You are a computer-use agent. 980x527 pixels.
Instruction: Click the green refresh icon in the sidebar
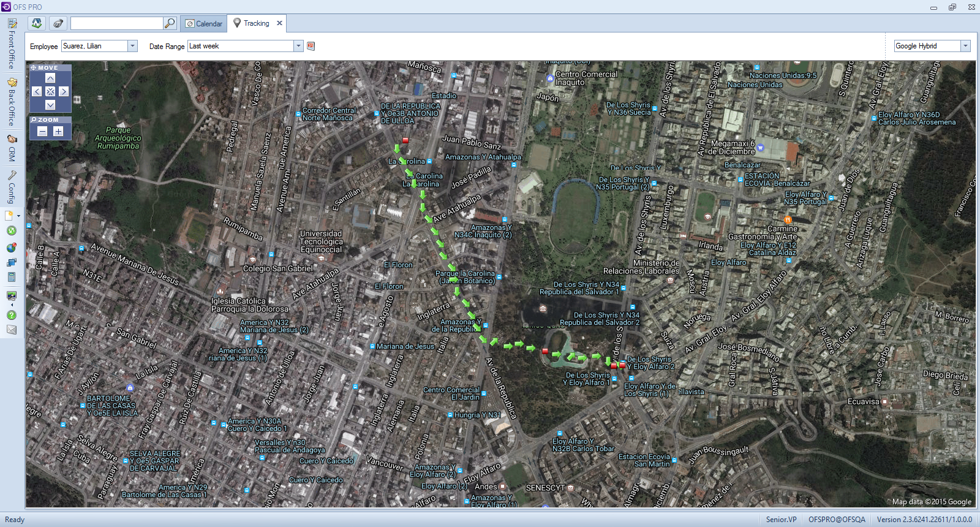11,231
